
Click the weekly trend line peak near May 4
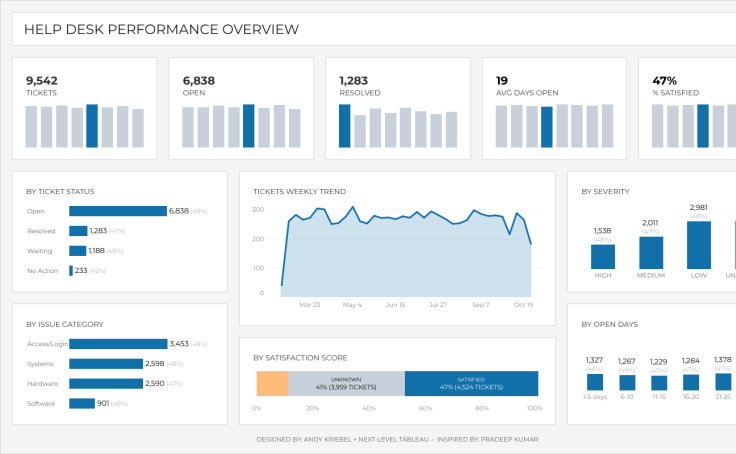[352, 208]
